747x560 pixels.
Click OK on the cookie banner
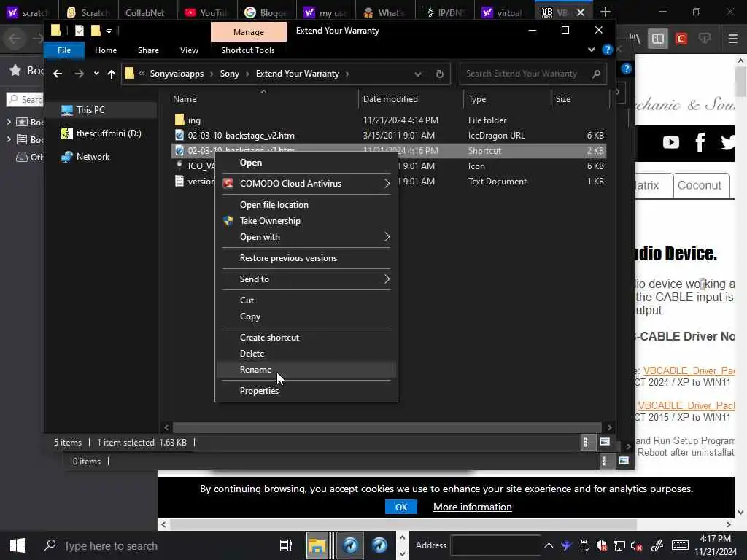coord(400,507)
